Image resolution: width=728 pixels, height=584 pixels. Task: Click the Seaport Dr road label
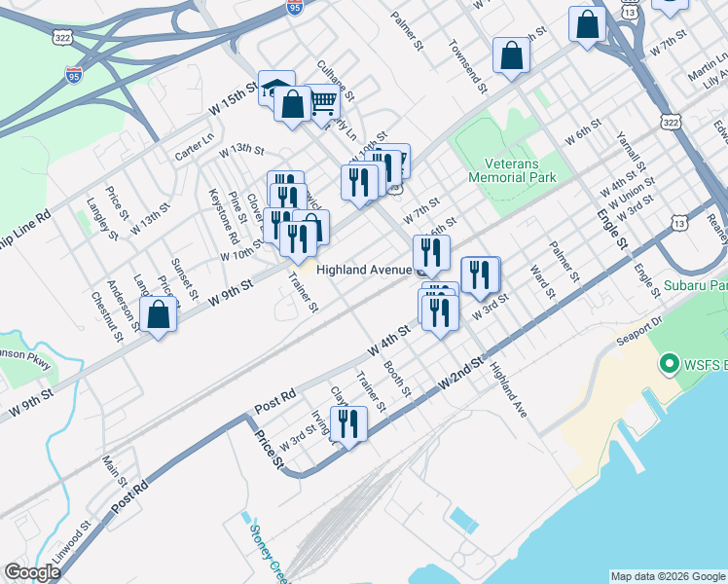tap(639, 331)
